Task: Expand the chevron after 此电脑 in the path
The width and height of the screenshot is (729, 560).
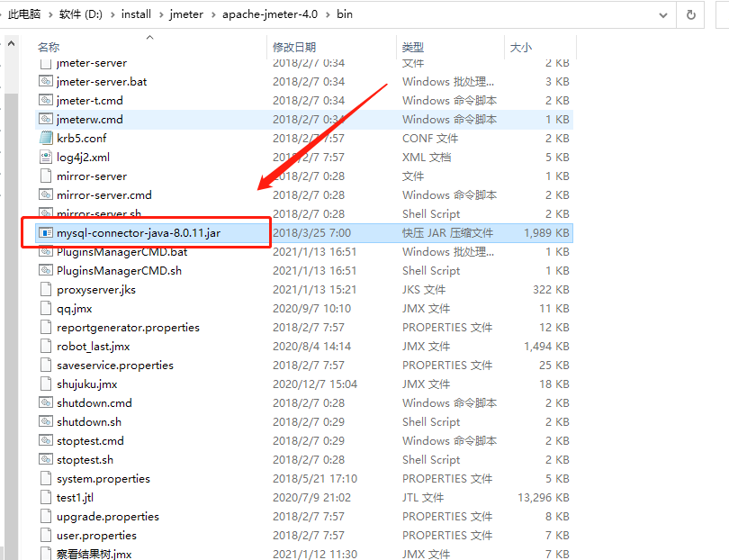Action: tap(49, 15)
